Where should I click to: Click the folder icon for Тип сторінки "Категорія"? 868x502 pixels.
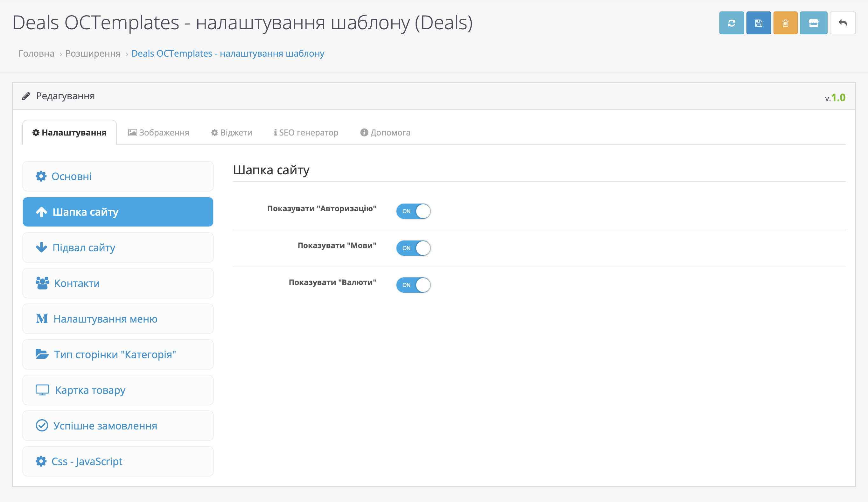42,354
